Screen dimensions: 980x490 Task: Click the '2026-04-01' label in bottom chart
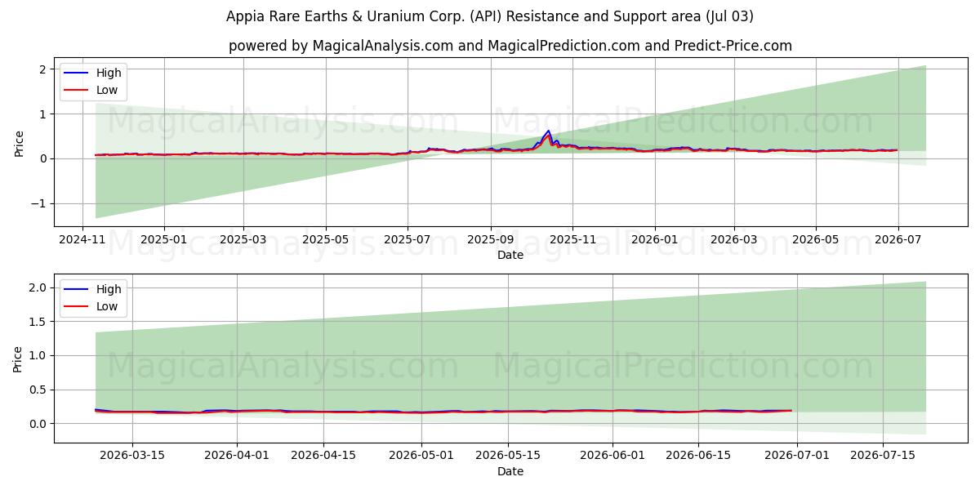[237, 457]
